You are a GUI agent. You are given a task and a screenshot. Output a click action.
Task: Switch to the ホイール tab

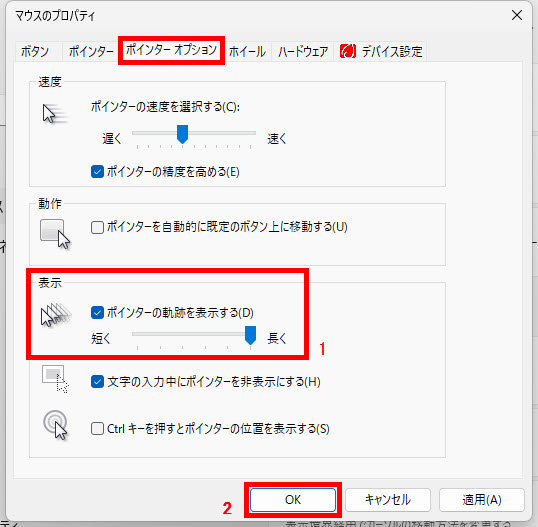[247, 51]
